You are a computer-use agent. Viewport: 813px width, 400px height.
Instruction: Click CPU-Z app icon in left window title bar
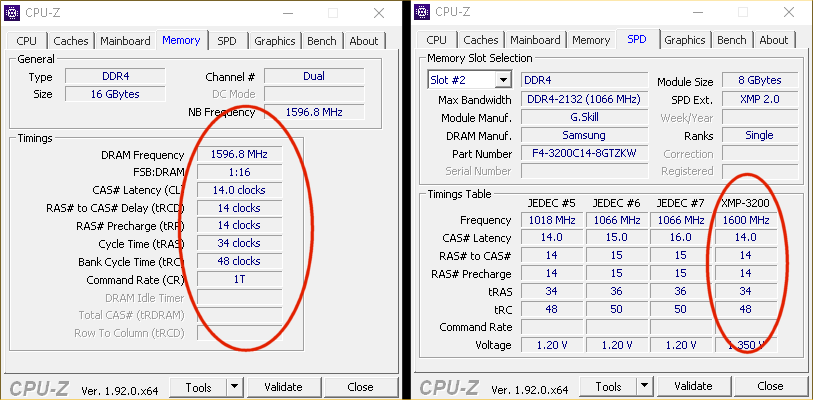tap(12, 12)
